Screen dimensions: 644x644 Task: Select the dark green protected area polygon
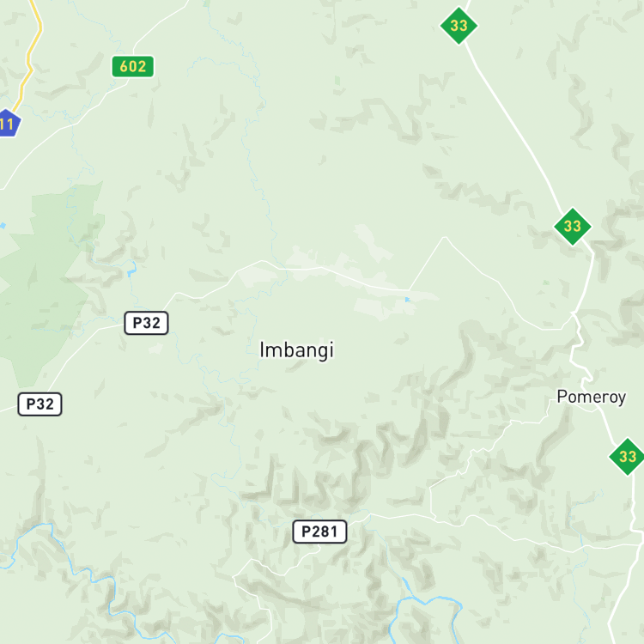pos(46,279)
